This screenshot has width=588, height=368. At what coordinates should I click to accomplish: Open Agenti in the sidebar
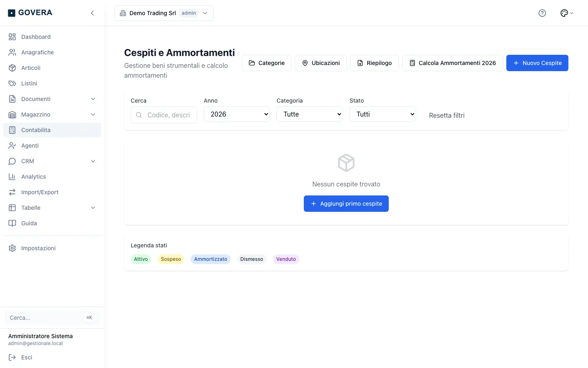(x=52, y=146)
